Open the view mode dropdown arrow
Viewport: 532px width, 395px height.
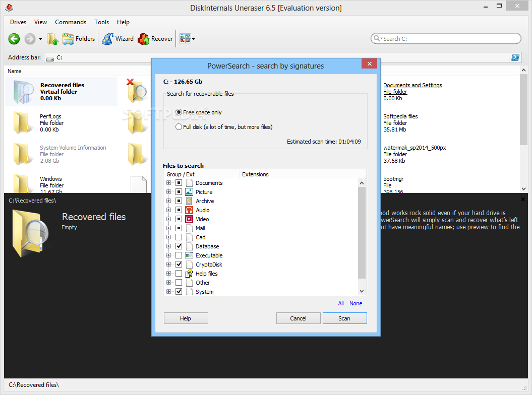point(194,39)
